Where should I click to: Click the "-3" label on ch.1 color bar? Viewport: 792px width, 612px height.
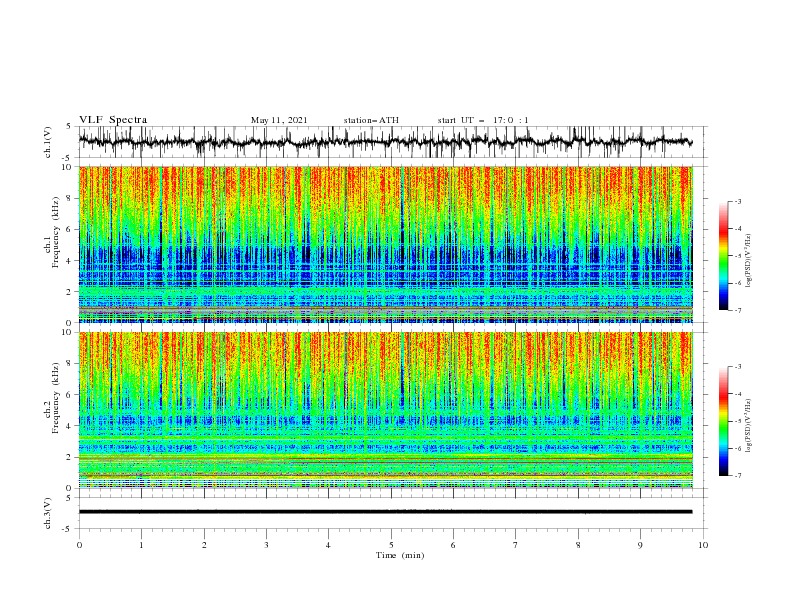point(737,201)
